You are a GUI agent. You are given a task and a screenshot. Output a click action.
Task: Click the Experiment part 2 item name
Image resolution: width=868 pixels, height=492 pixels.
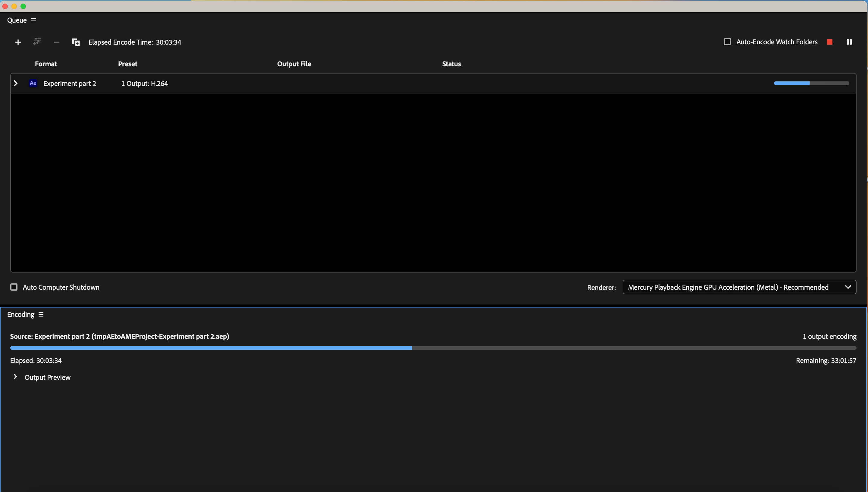click(x=70, y=84)
